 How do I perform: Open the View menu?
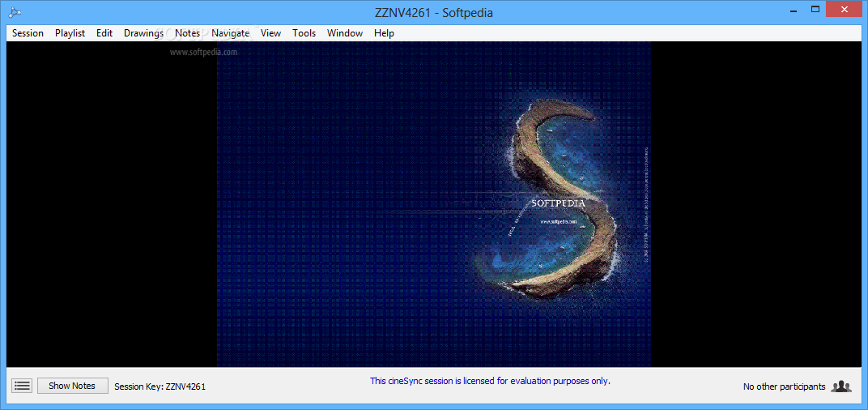[x=270, y=33]
